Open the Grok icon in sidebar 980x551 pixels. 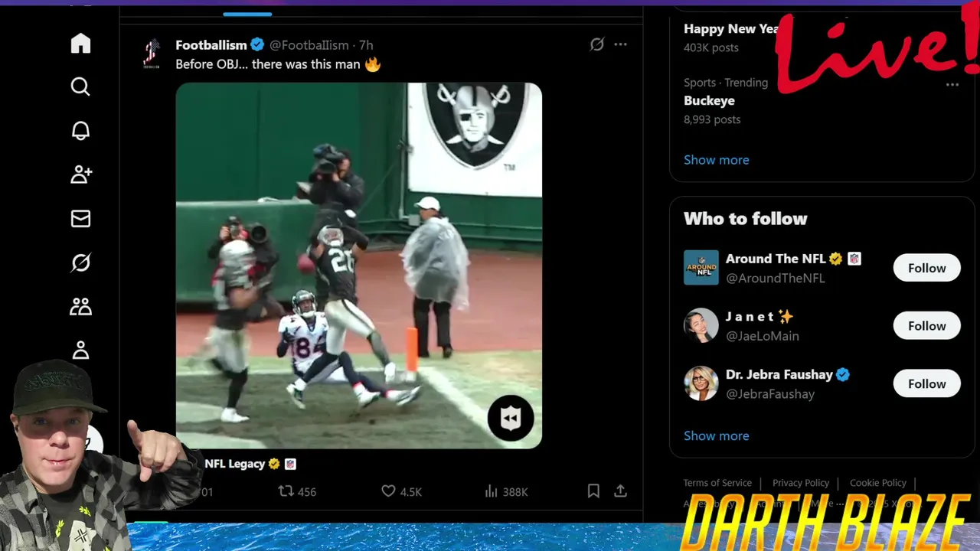click(x=80, y=263)
